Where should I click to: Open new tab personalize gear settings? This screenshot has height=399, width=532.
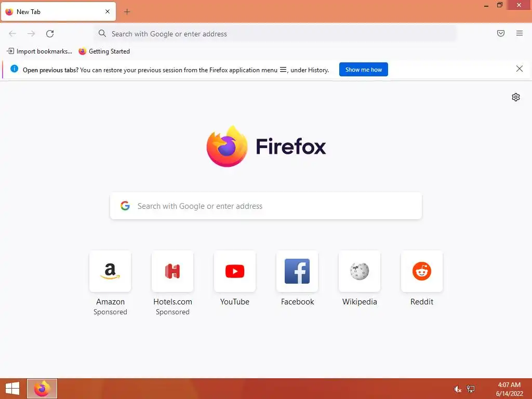pos(516,97)
